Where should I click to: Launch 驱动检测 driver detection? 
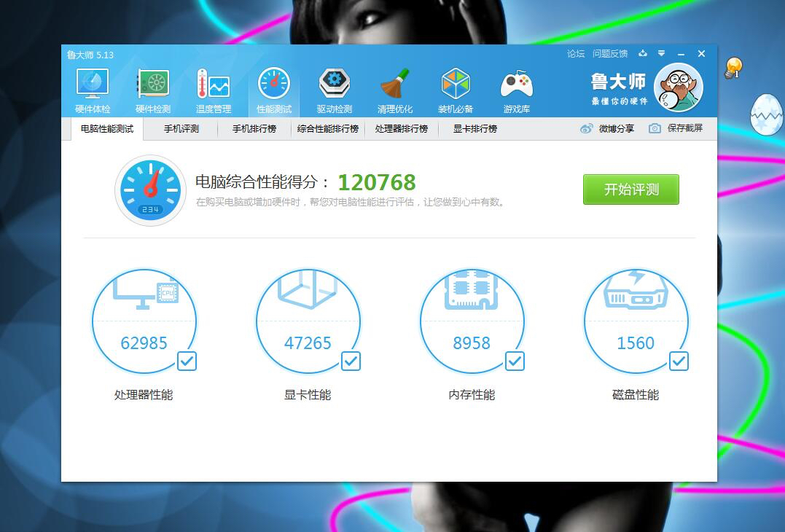point(334,87)
